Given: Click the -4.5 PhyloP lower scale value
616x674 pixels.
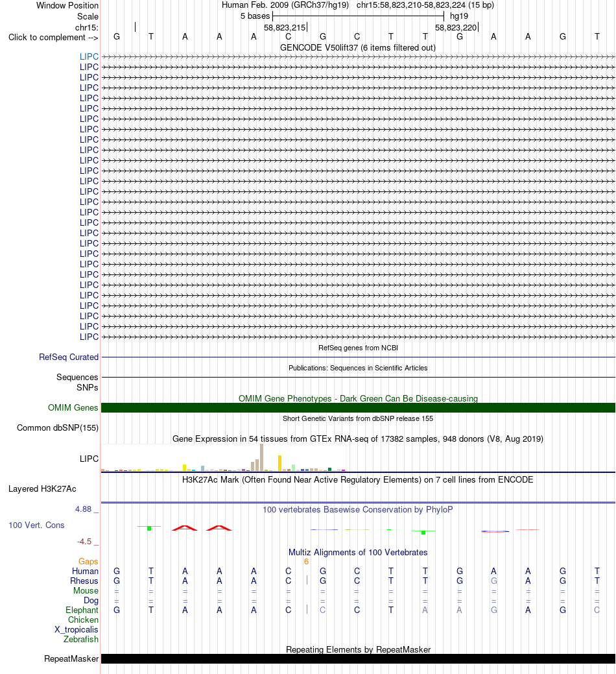Looking at the screenshot, I should (84, 542).
